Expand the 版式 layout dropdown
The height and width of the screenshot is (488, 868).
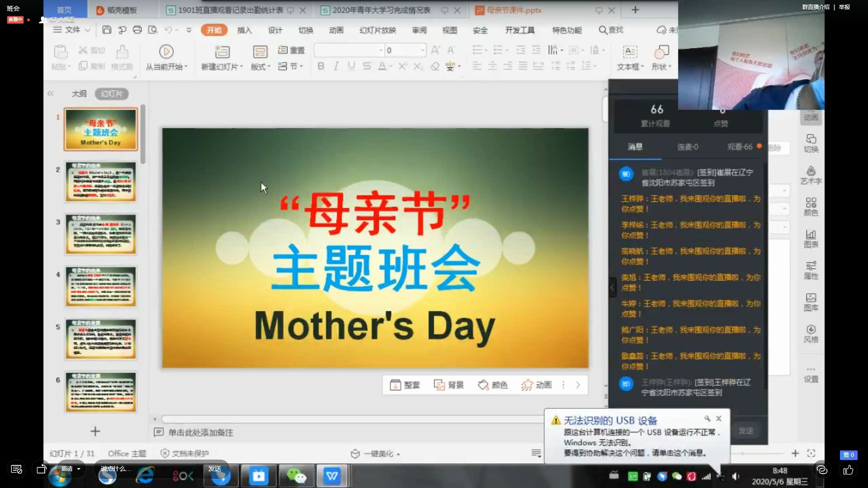pos(269,66)
